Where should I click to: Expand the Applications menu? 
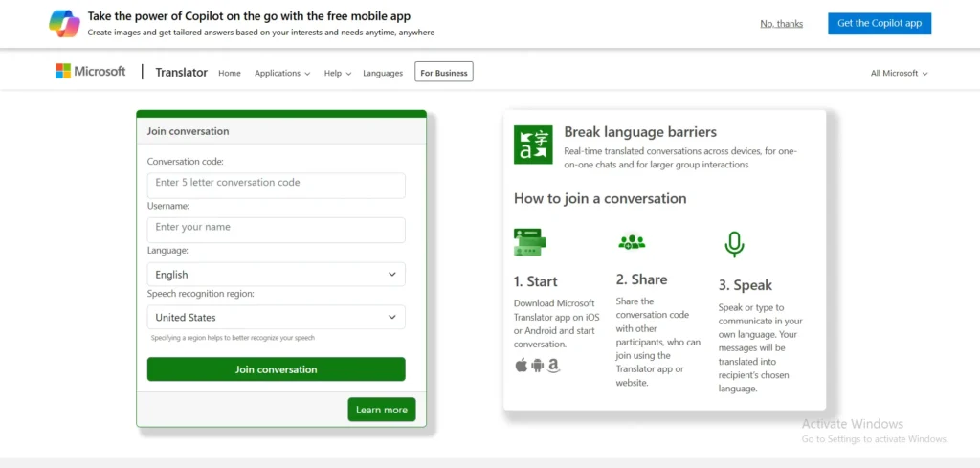click(282, 73)
